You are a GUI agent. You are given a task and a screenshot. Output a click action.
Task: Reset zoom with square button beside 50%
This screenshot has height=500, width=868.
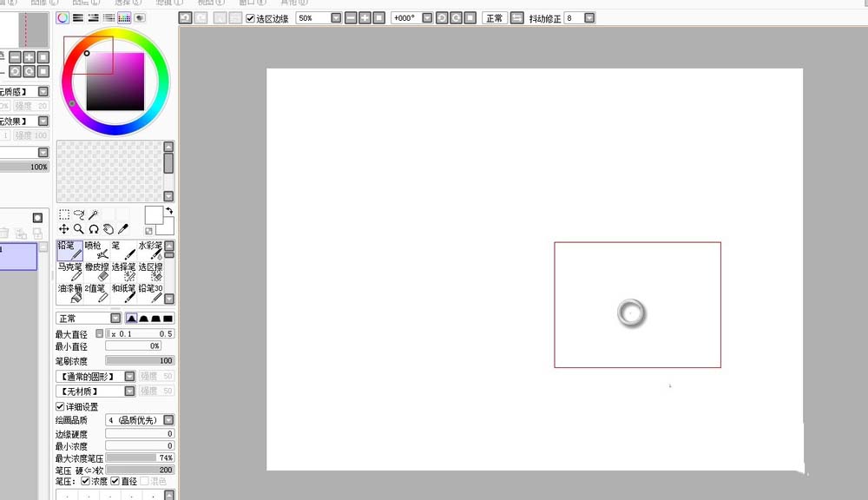[x=379, y=17]
